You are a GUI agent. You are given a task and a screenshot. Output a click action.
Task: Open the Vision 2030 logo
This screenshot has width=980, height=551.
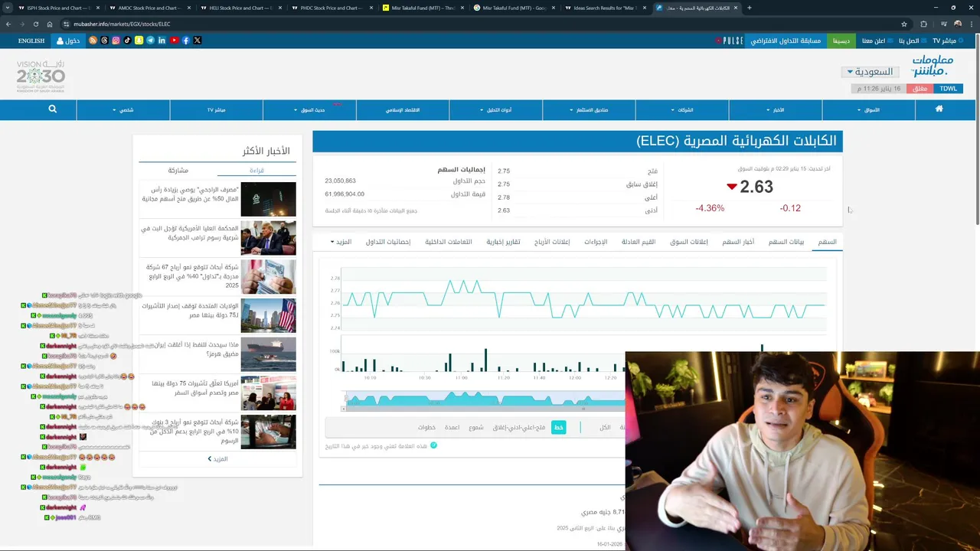(41, 77)
